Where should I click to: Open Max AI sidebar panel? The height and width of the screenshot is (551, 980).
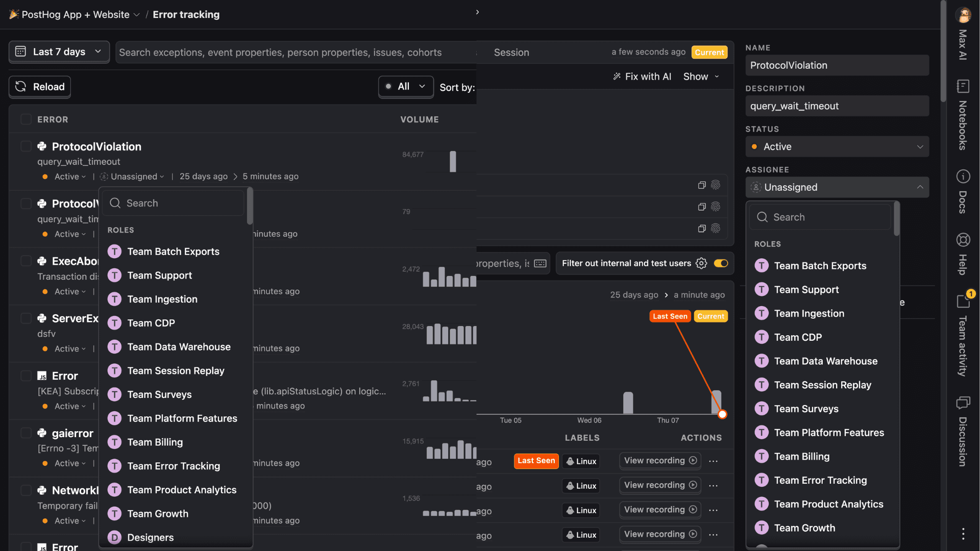pos(963,45)
